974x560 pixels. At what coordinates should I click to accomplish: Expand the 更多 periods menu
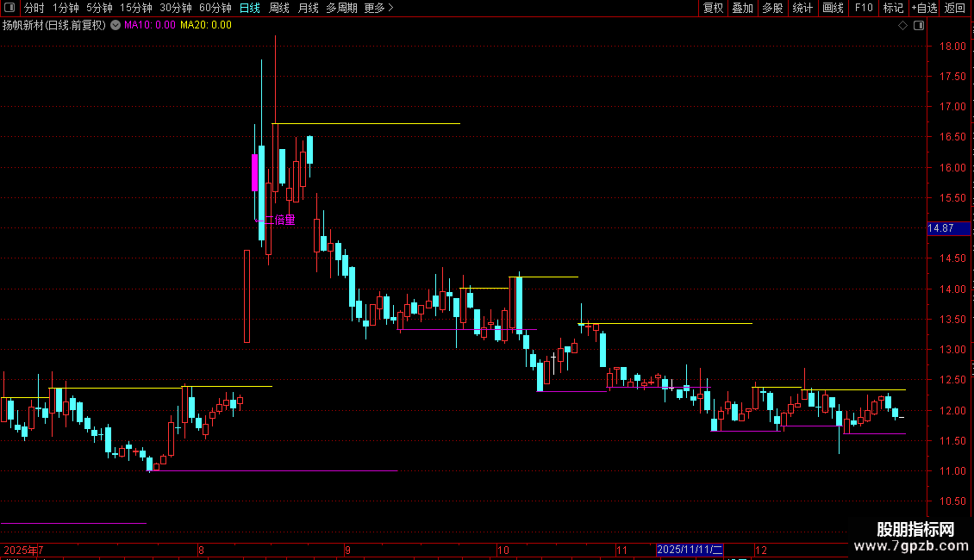pyautogui.click(x=378, y=8)
